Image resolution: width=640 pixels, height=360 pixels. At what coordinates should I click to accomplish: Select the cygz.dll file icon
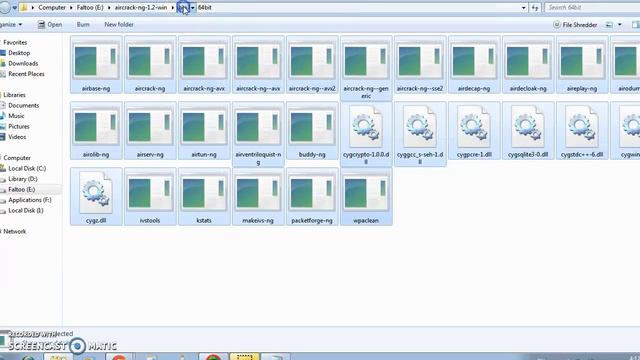96,193
